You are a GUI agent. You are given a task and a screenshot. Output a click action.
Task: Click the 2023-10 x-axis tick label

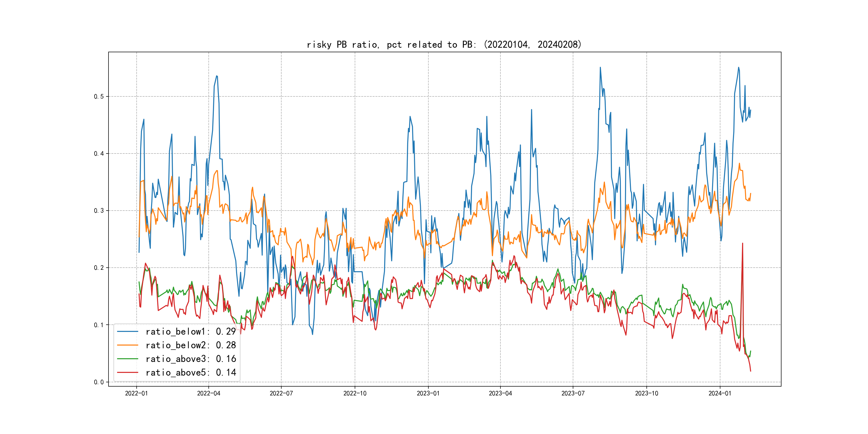[x=646, y=393]
